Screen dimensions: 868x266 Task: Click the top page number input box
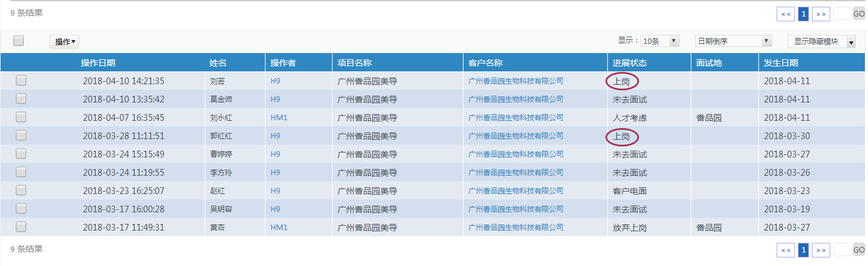pyautogui.click(x=842, y=13)
